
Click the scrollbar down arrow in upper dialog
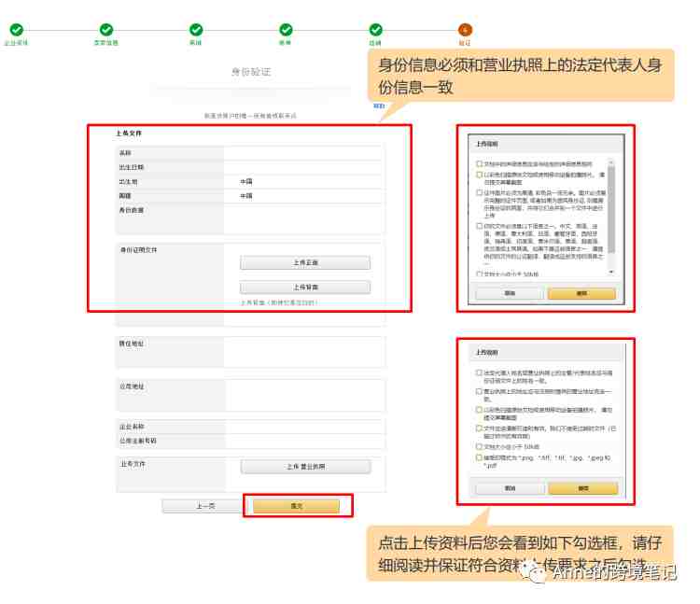click(x=611, y=272)
